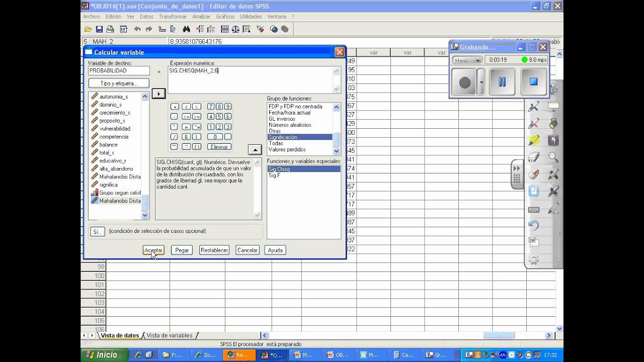Click the Print toolbar icon

point(110,29)
